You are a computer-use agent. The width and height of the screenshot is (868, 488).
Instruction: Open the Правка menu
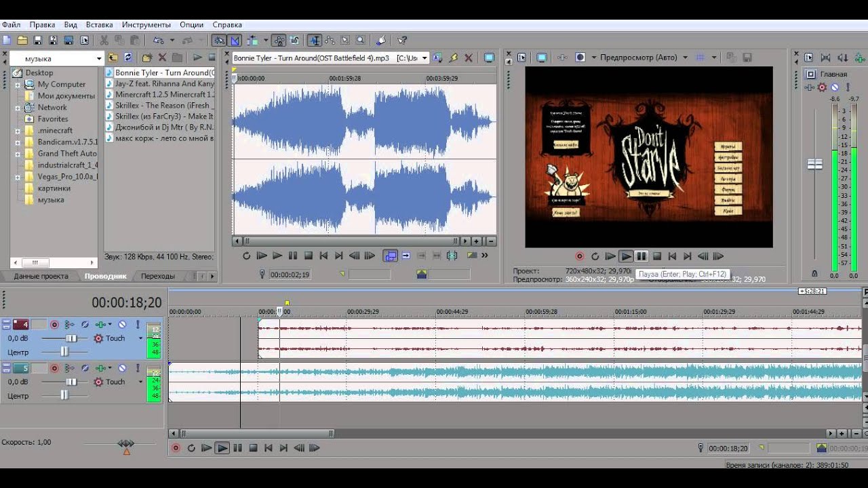pos(42,24)
